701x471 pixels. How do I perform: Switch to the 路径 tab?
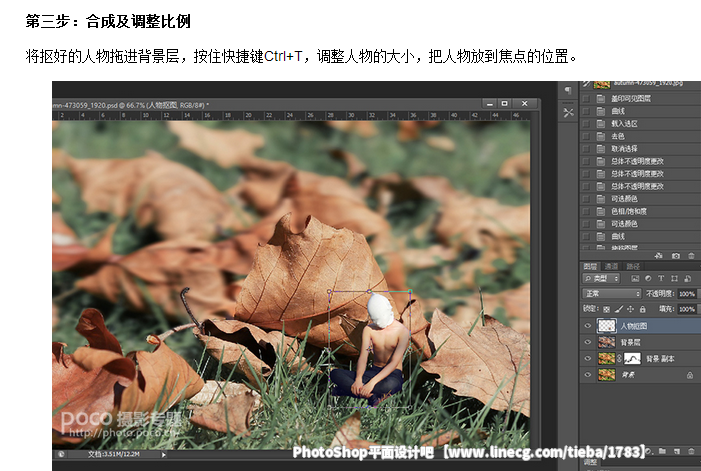[633, 266]
